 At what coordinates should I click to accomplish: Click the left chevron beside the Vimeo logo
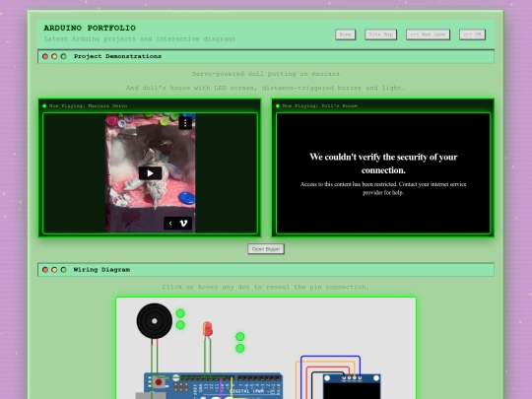coord(170,223)
